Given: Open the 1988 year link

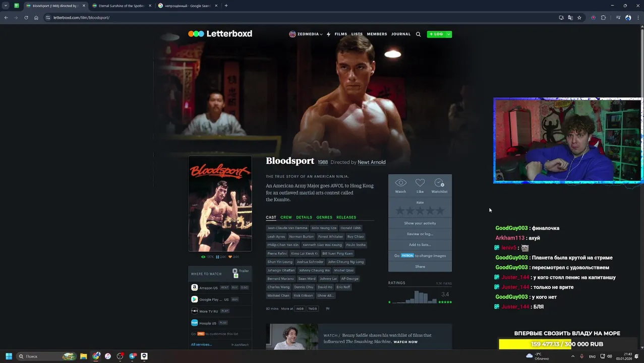Looking at the screenshot, I should (x=323, y=162).
